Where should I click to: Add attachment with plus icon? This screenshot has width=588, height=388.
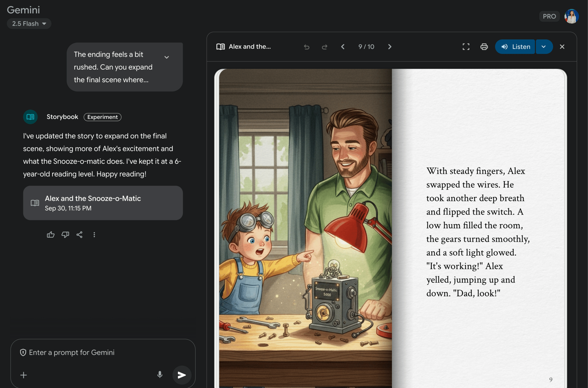(24, 375)
